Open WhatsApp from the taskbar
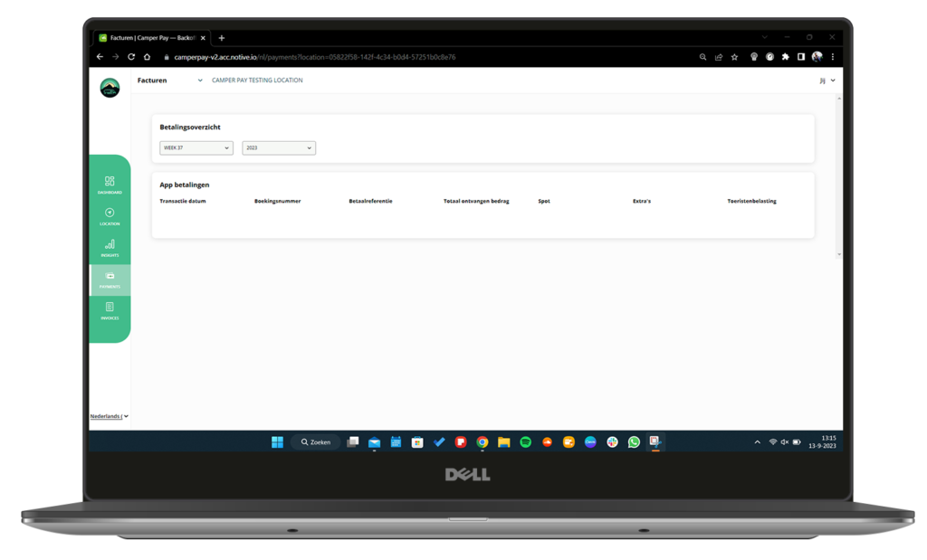Viewport: 927px width, 560px height. tap(634, 442)
